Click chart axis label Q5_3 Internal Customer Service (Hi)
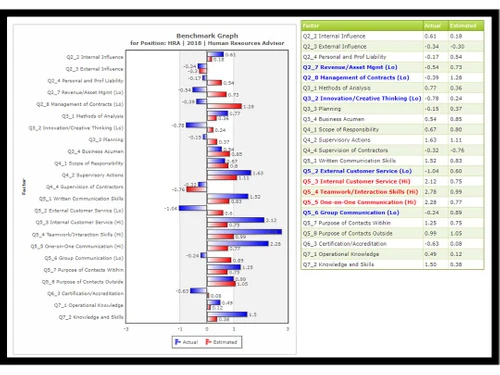This screenshot has width=500, height=375. (79, 222)
